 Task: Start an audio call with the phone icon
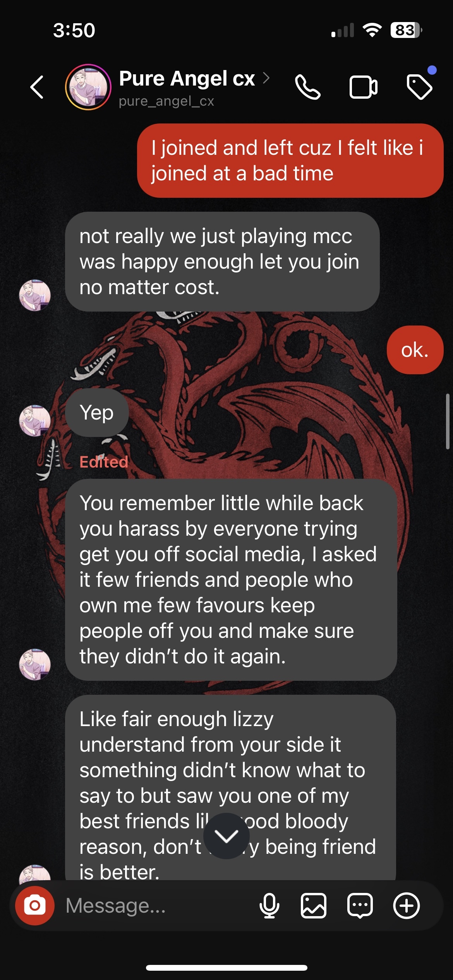[308, 87]
